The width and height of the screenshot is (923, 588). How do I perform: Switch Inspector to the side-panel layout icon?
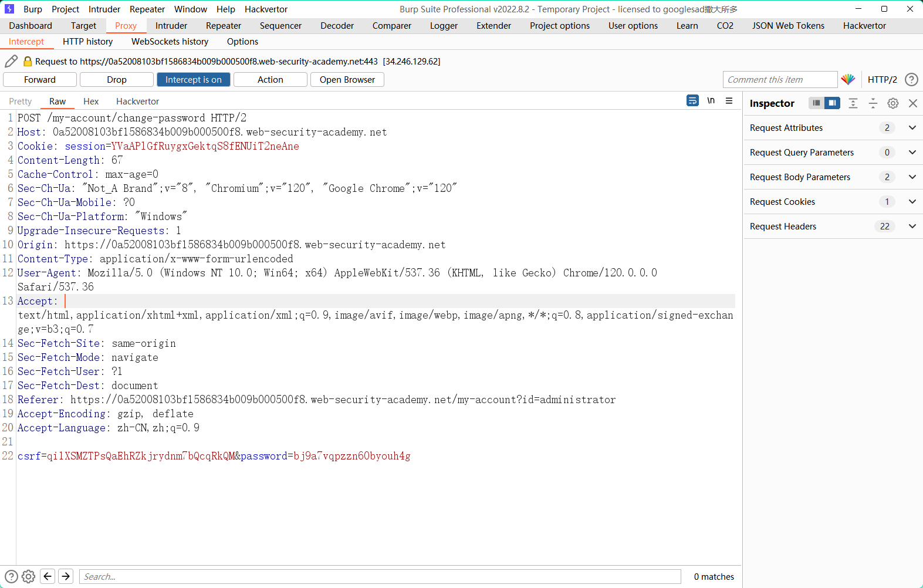click(832, 103)
